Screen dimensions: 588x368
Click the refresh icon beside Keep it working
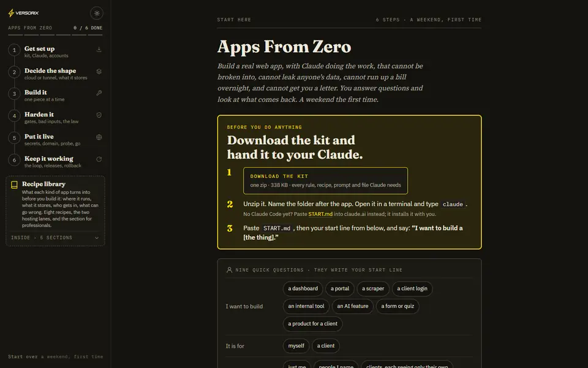click(x=99, y=159)
